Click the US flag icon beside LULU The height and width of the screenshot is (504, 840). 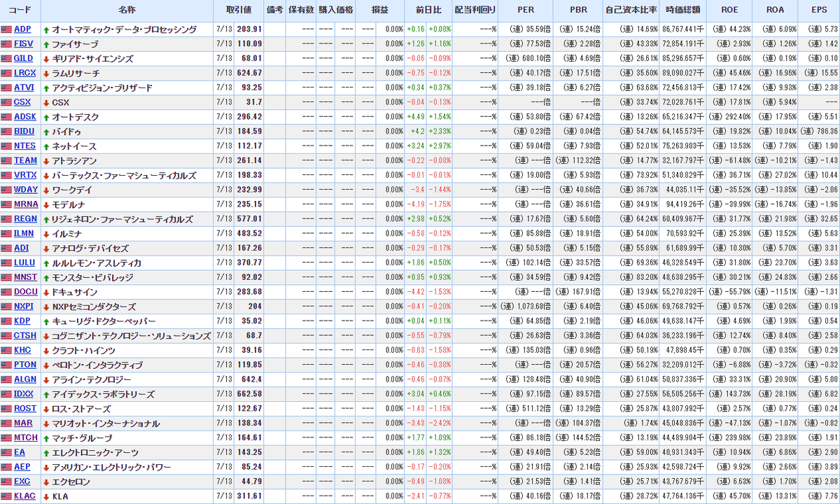pyautogui.click(x=7, y=263)
